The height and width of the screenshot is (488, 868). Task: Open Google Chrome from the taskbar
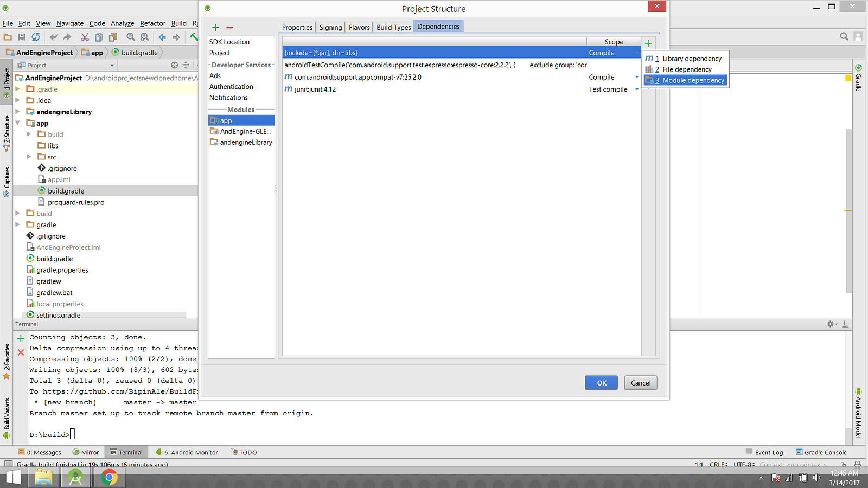(109, 477)
